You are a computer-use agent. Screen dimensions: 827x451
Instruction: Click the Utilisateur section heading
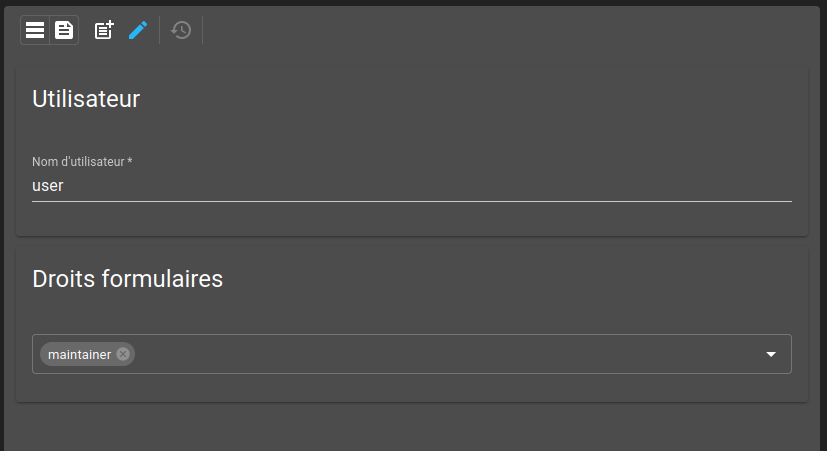86,99
